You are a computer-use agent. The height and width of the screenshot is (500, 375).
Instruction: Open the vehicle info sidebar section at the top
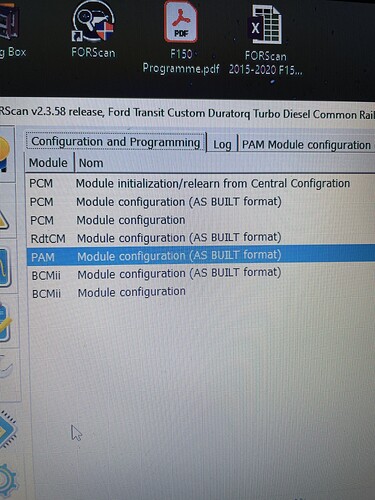coord(5,154)
